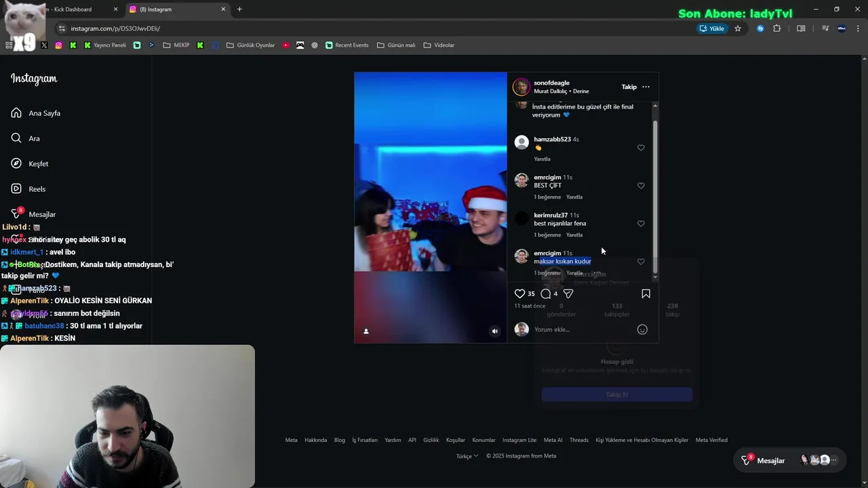868x488 pixels.
Task: Open the Yayıncı Paneli bookmark
Action: pyautogui.click(x=104, y=45)
